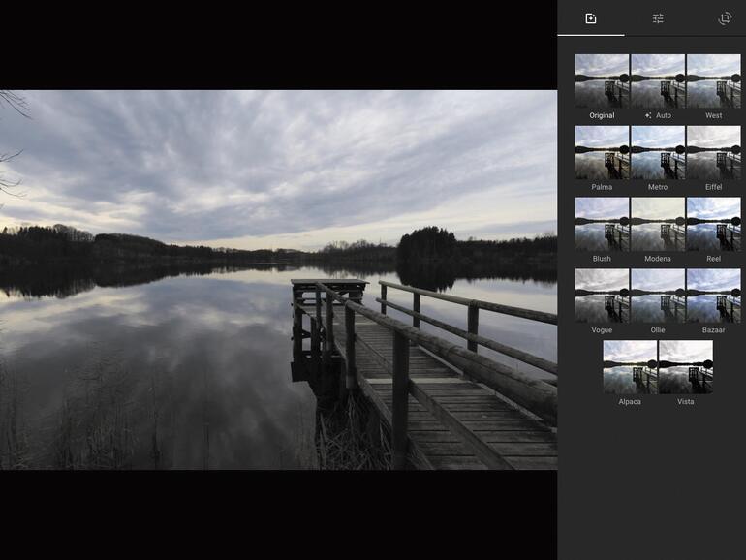This screenshot has width=746, height=560.
Task: Apply the Blush filter thumbnail
Action: coord(602,224)
